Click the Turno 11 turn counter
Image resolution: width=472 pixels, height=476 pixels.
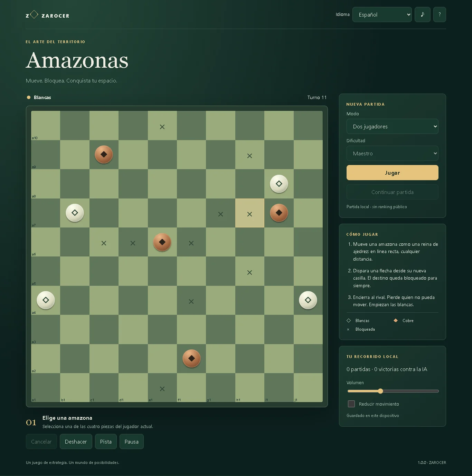(x=317, y=97)
